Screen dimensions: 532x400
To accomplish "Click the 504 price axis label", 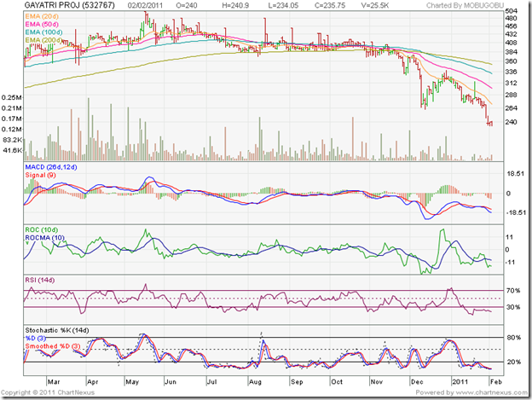I will tap(511, 11).
